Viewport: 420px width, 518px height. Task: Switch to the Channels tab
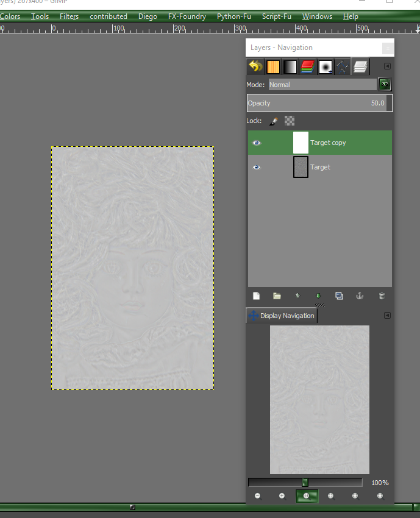click(307, 67)
